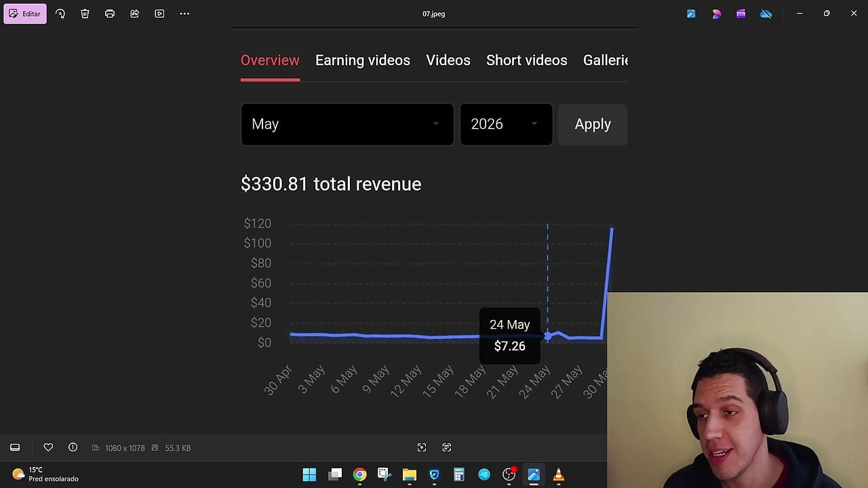Image resolution: width=868 pixels, height=488 pixels.
Task: Launch Microsoft Designer from the title bar
Action: tap(716, 14)
